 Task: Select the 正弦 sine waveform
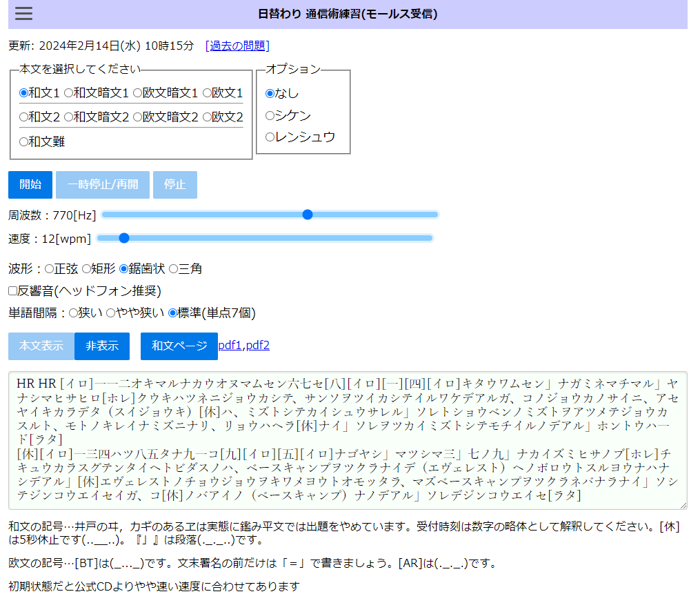point(50,269)
